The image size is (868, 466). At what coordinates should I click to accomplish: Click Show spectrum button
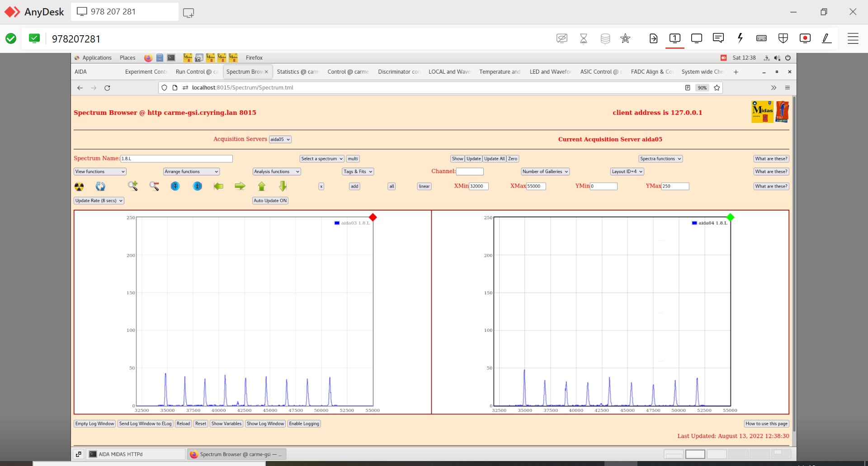pyautogui.click(x=458, y=159)
